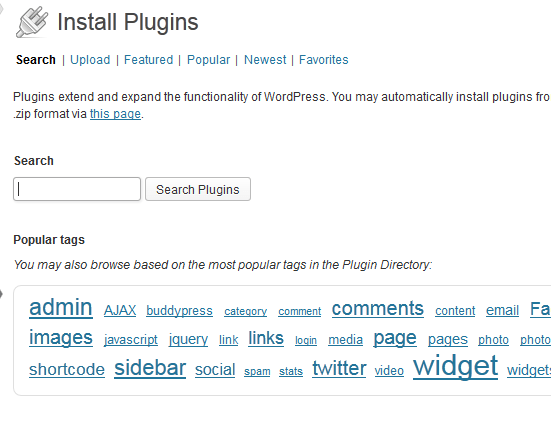This screenshot has width=551, height=448.
Task: Open the sidebar tag
Action: (150, 368)
